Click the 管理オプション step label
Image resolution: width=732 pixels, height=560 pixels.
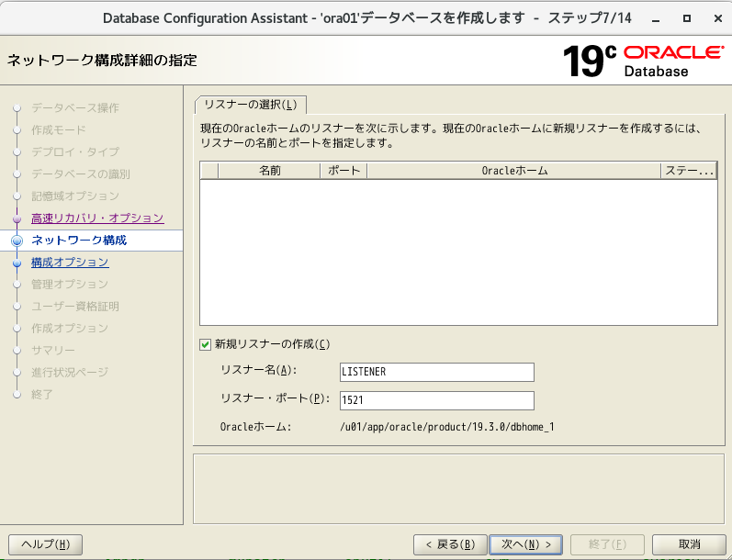(70, 285)
